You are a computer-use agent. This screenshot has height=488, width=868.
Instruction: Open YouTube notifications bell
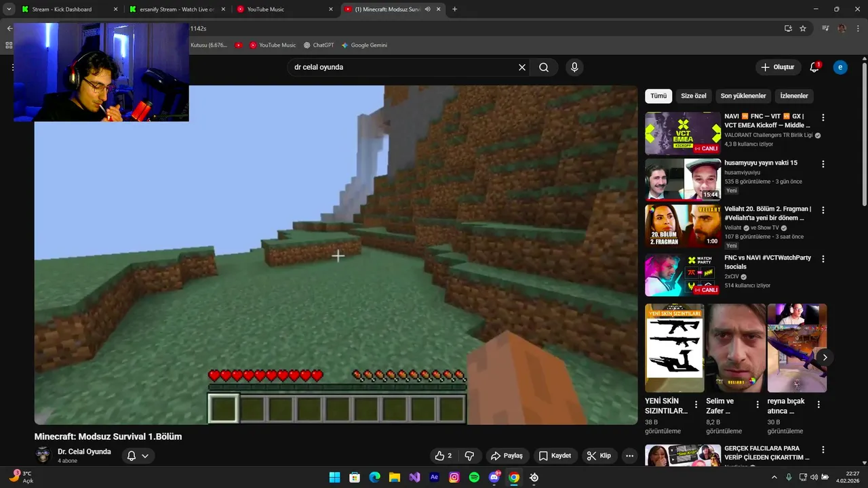pos(814,67)
